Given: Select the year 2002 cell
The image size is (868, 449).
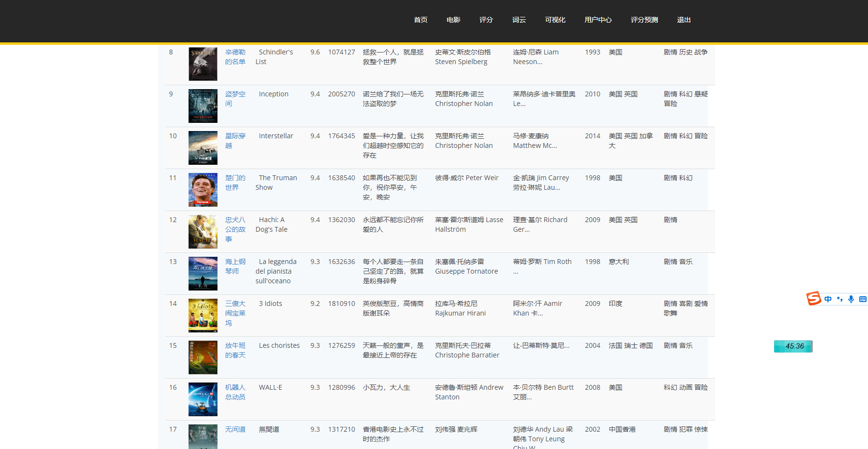Looking at the screenshot, I should pyautogui.click(x=593, y=429).
